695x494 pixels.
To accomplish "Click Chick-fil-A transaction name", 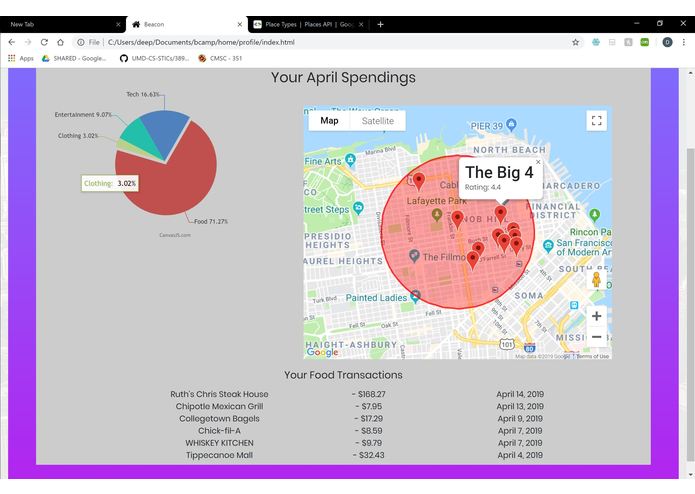I will [x=219, y=431].
